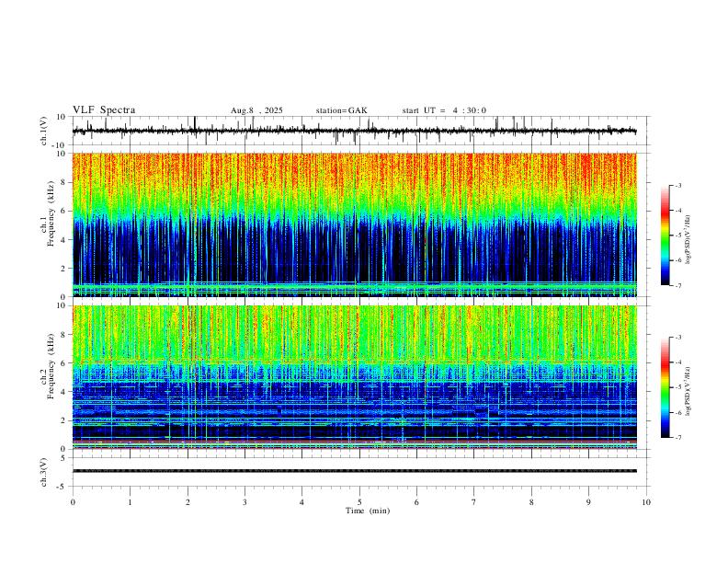
Task: Click the "-7" tick on ch.2 colorbar
Action: [677, 438]
